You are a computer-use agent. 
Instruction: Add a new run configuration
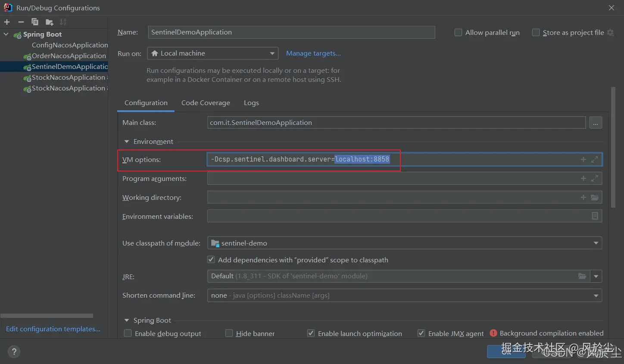pyautogui.click(x=7, y=22)
